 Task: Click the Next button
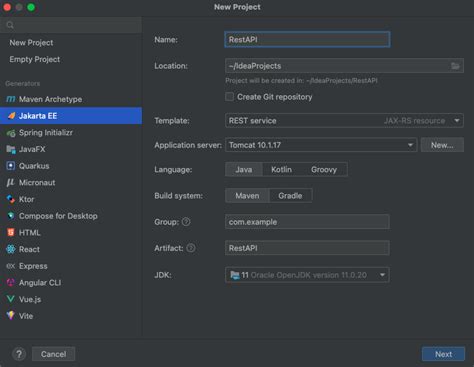click(443, 354)
